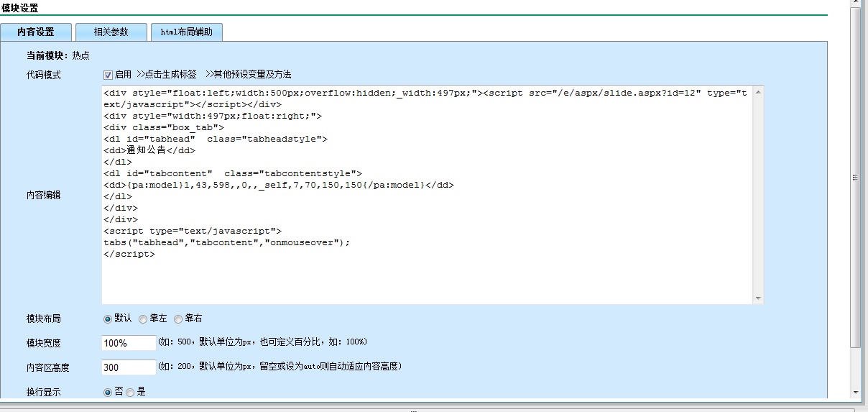This screenshot has width=868, height=412.
Task: Click the 模块宽度 label
Action: [x=44, y=343]
